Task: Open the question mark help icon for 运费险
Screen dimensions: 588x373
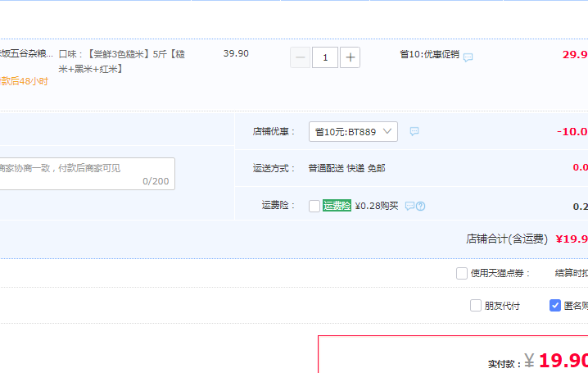Action: coord(421,206)
